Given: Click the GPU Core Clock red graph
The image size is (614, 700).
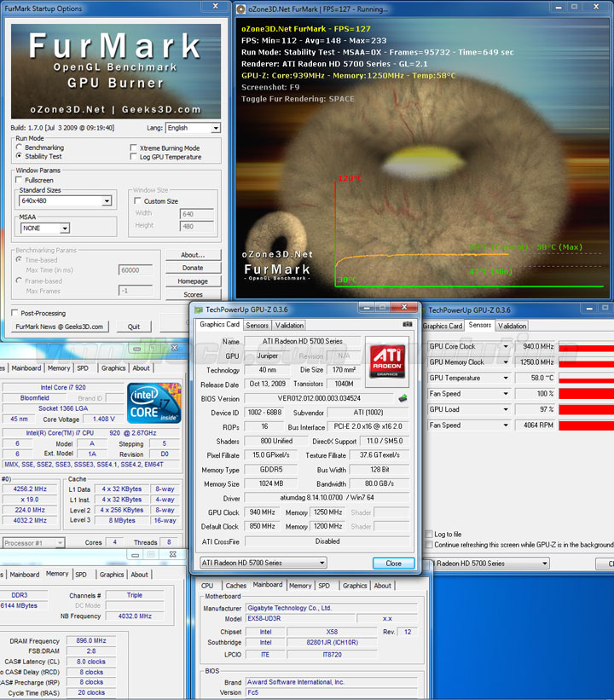Looking at the screenshot, I should pyautogui.click(x=587, y=346).
